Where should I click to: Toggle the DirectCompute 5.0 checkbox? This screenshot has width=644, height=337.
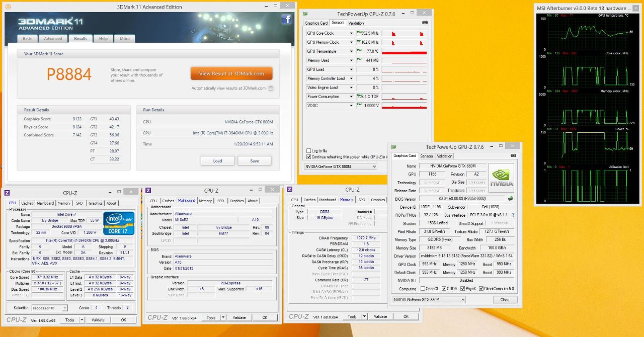(x=481, y=289)
